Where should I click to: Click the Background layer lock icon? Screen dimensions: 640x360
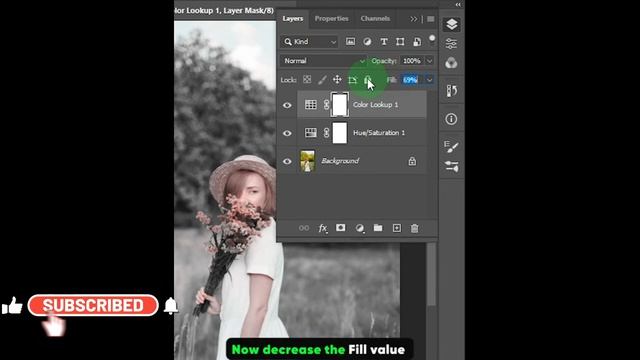pos(412,161)
